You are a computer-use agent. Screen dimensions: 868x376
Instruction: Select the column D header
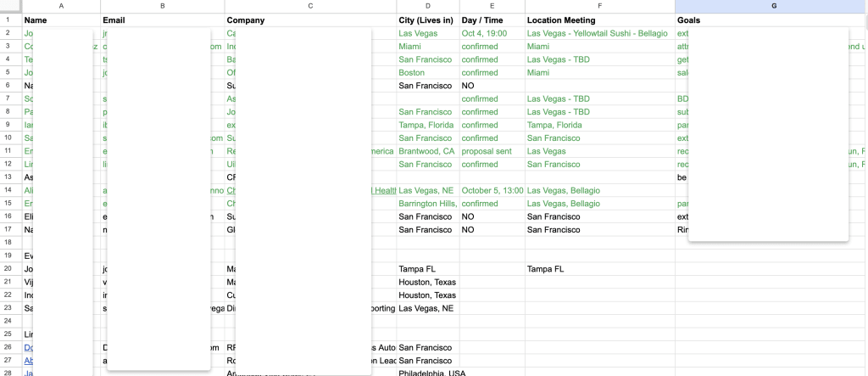coord(428,6)
